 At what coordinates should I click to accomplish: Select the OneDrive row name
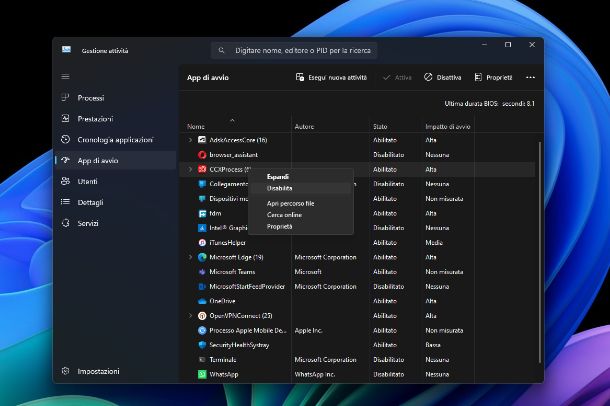(222, 301)
